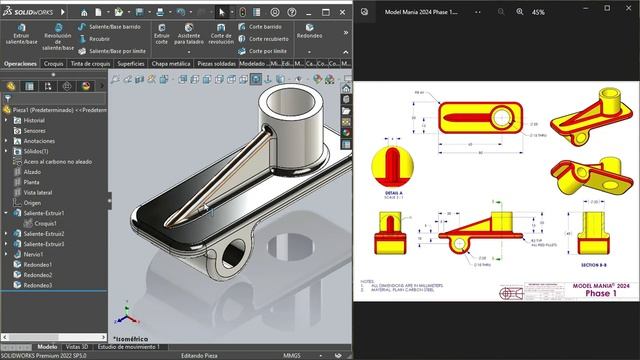Open Estudio de movimiento 1 tab
This screenshot has width=640, height=360.
point(129,347)
